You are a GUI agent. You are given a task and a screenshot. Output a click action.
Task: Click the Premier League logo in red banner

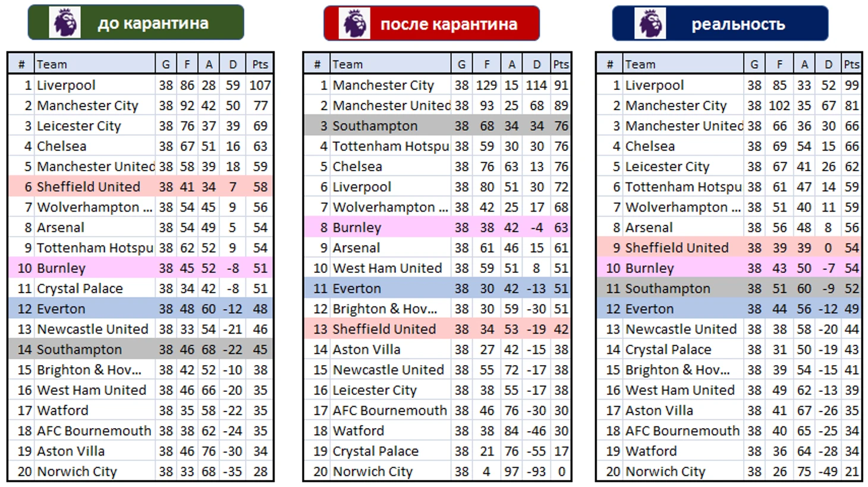click(x=354, y=24)
